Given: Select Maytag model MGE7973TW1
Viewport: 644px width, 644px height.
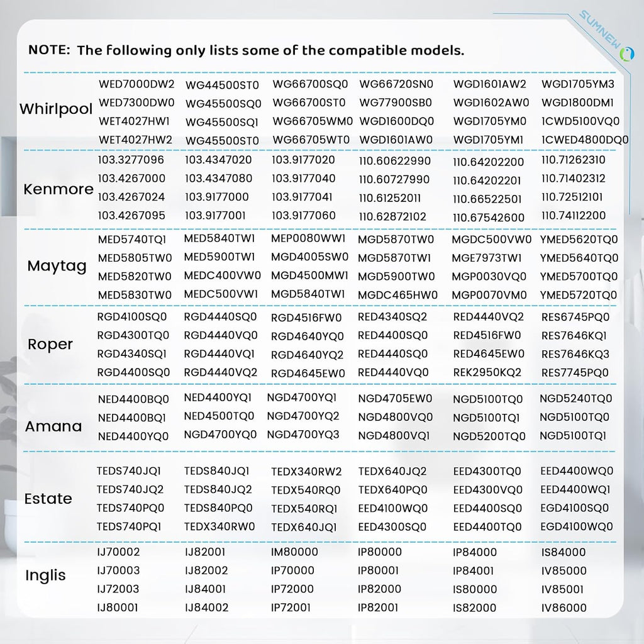Looking at the screenshot, I should coord(486,258).
